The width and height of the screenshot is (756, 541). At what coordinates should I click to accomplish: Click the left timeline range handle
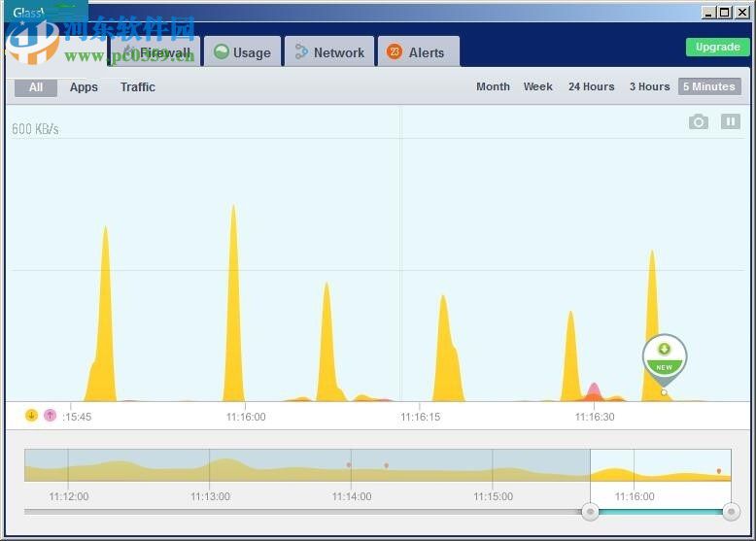pyautogui.click(x=590, y=511)
